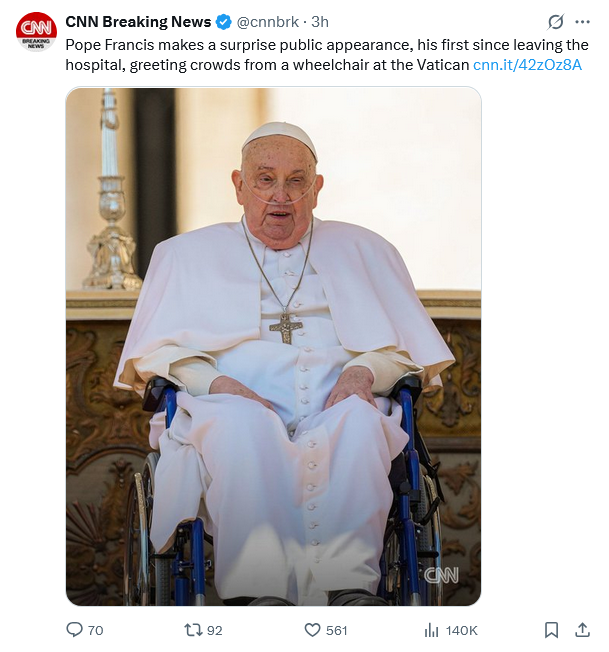Click the like count of 561
This screenshot has width=609, height=652.
click(337, 630)
